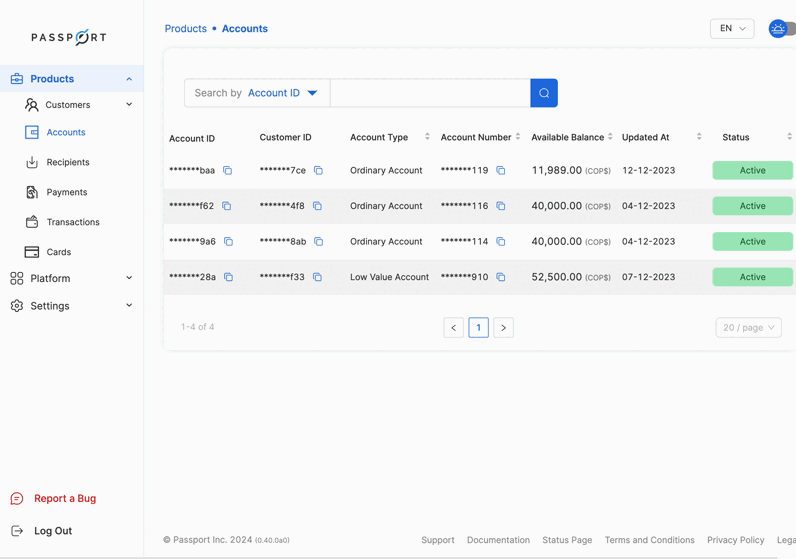This screenshot has height=559, width=796.
Task: Click the Products breadcrumb link
Action: [x=186, y=28]
